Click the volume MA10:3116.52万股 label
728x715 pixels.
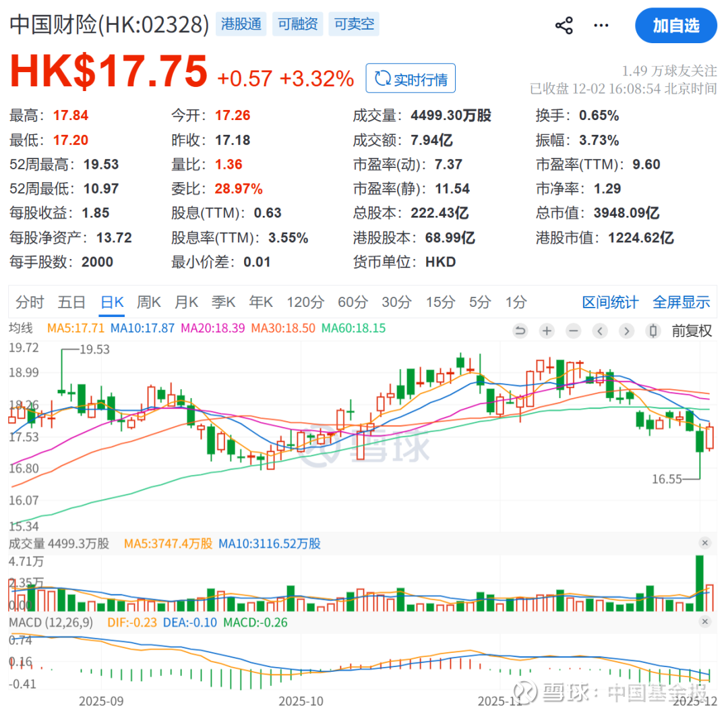click(269, 544)
